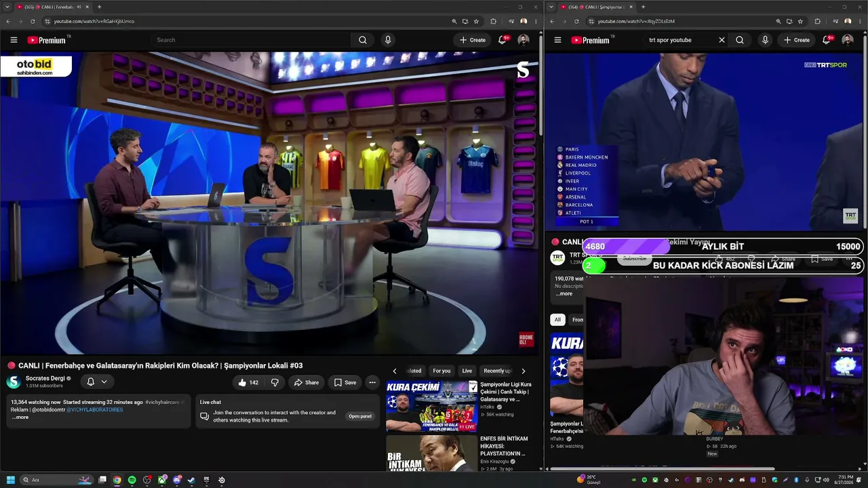Open the YouTube guide menu in the left window
Viewport: 868px width, 488px height.
[14, 40]
